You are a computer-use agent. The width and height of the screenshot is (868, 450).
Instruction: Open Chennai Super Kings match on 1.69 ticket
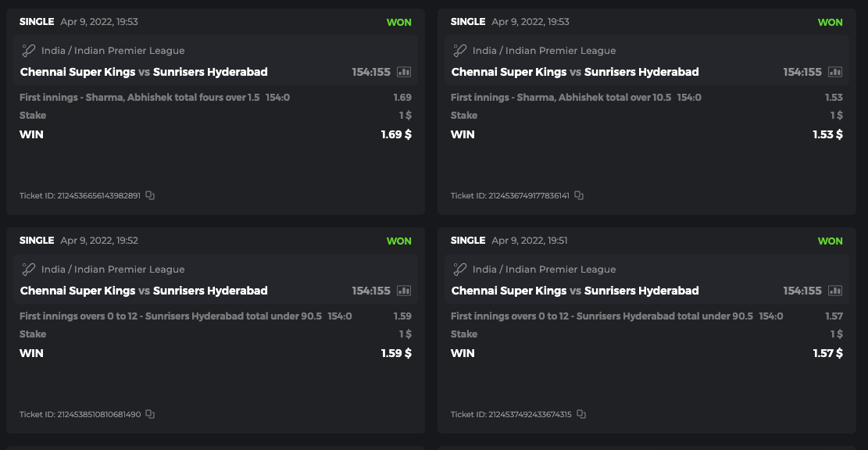pos(77,72)
